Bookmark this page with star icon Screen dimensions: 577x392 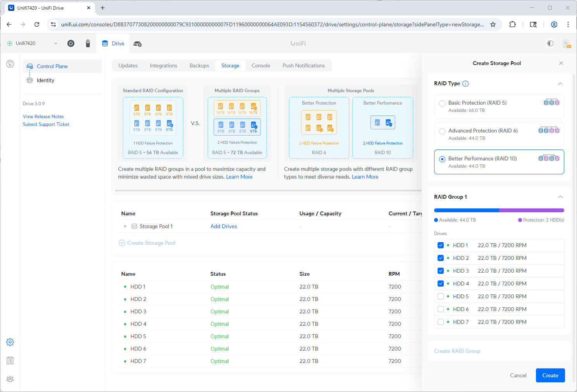(493, 24)
